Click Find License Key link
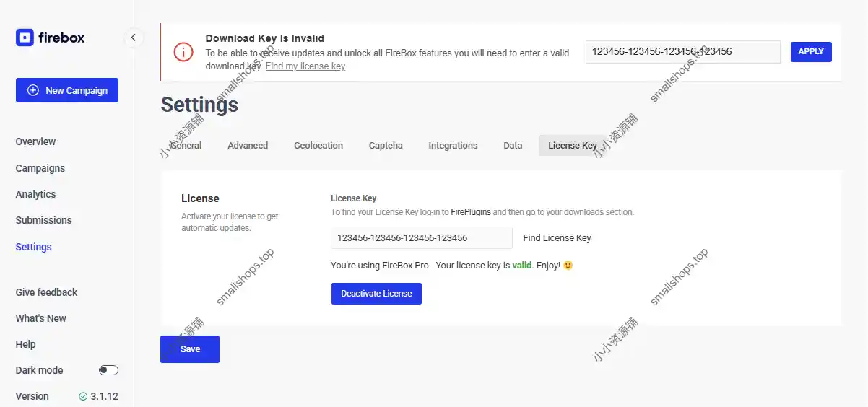Screen dimensions: 868x407 (557, 237)
